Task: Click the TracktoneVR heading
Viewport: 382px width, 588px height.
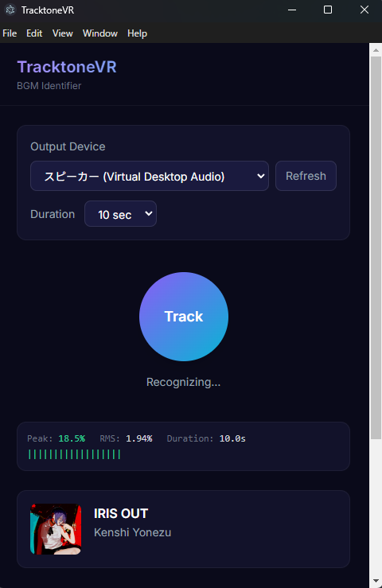Action: pos(67,67)
